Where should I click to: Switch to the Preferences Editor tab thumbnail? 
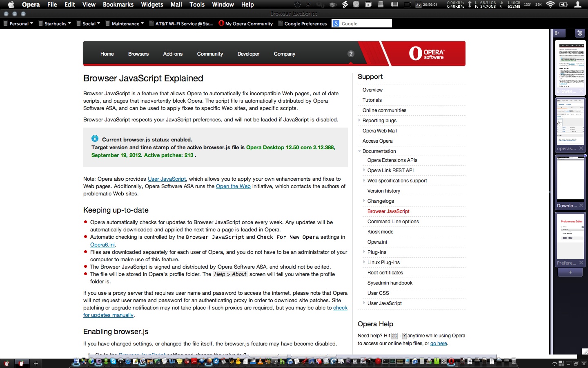coord(570,239)
